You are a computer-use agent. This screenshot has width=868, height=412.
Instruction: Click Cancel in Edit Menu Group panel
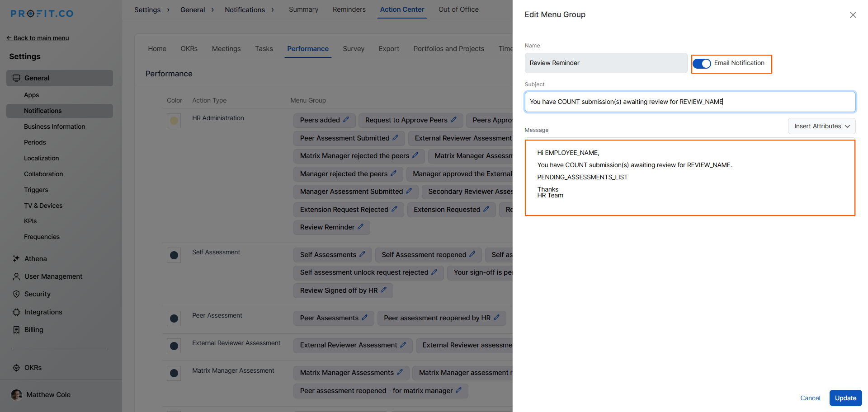point(810,398)
